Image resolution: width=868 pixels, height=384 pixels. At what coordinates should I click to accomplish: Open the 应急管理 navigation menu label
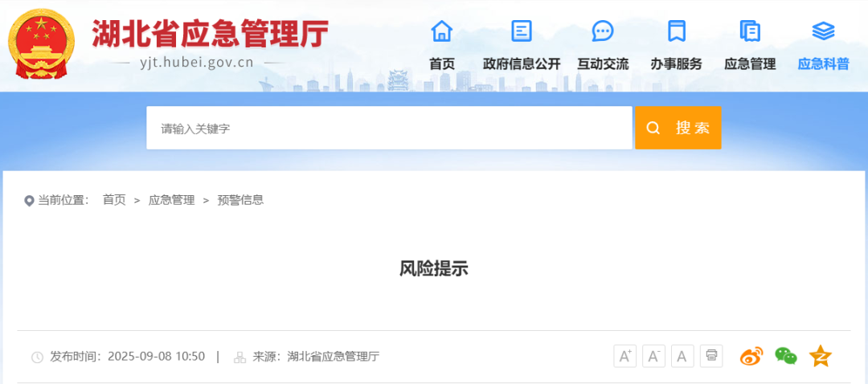750,64
